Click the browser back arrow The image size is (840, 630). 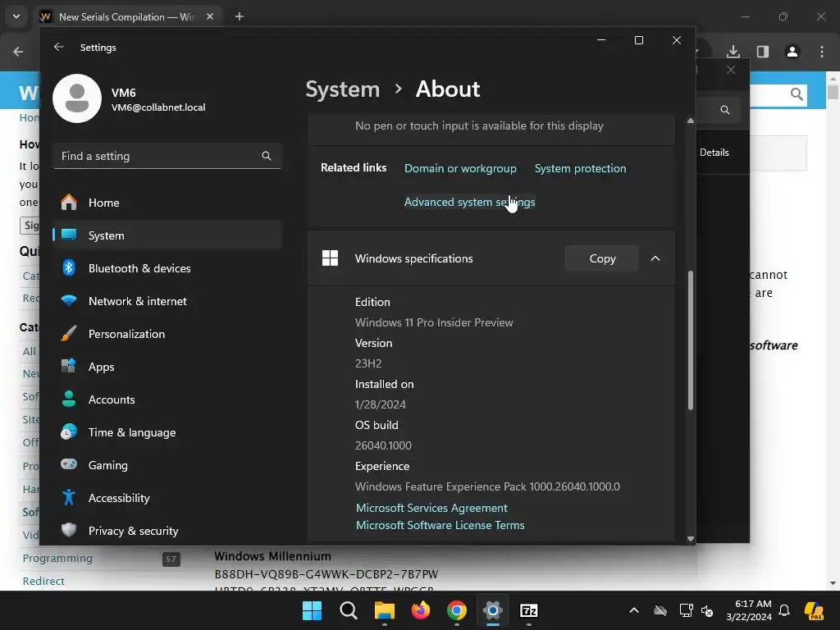click(x=18, y=52)
